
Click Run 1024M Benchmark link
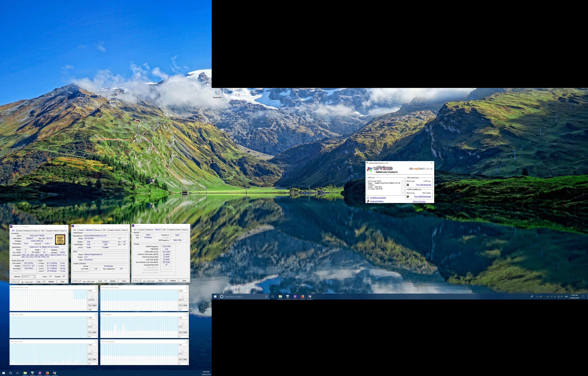[423, 197]
